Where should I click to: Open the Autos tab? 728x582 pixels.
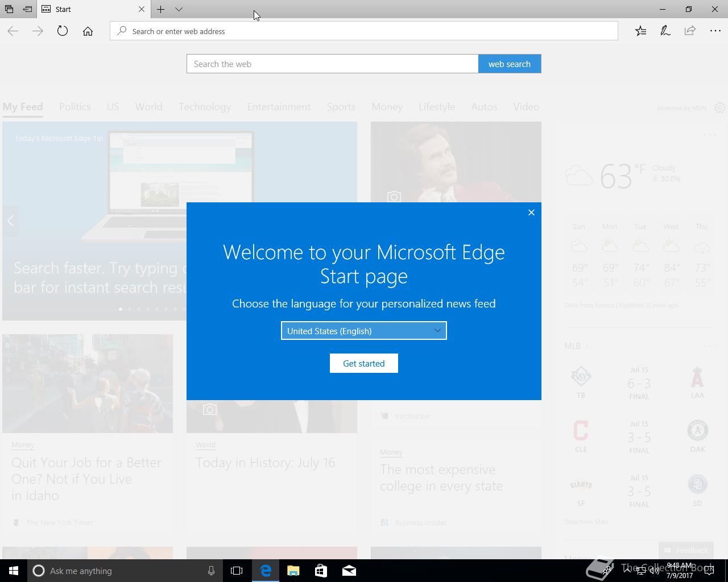tap(484, 107)
